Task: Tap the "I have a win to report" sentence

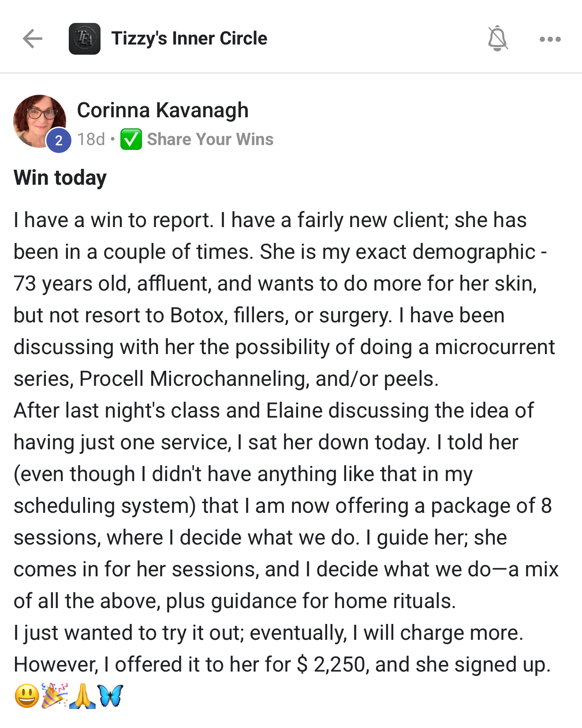Action: click(113, 220)
